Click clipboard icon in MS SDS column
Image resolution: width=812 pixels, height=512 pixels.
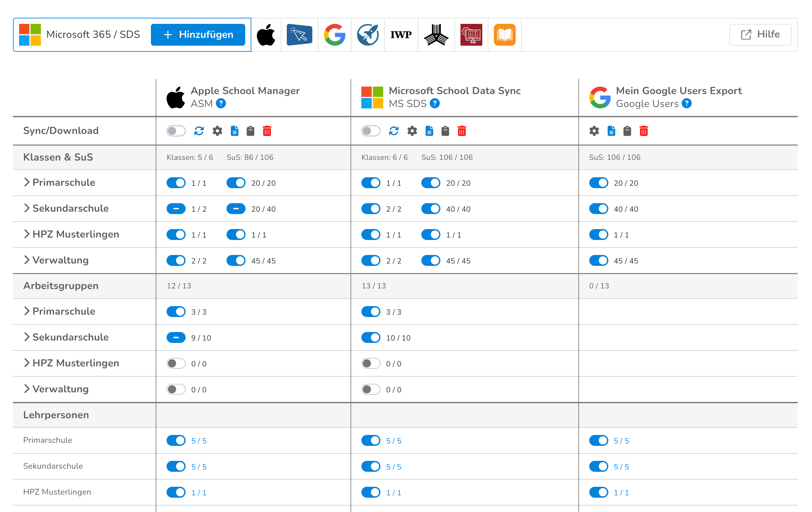tap(445, 131)
